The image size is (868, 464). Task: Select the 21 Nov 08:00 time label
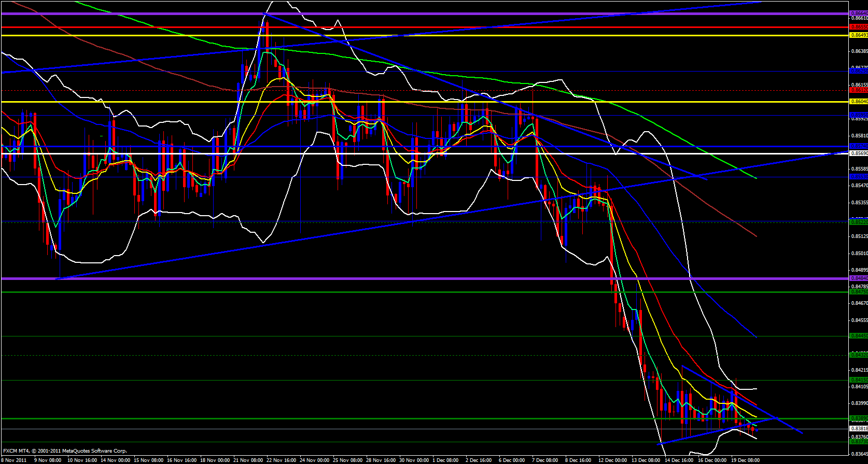(249, 460)
